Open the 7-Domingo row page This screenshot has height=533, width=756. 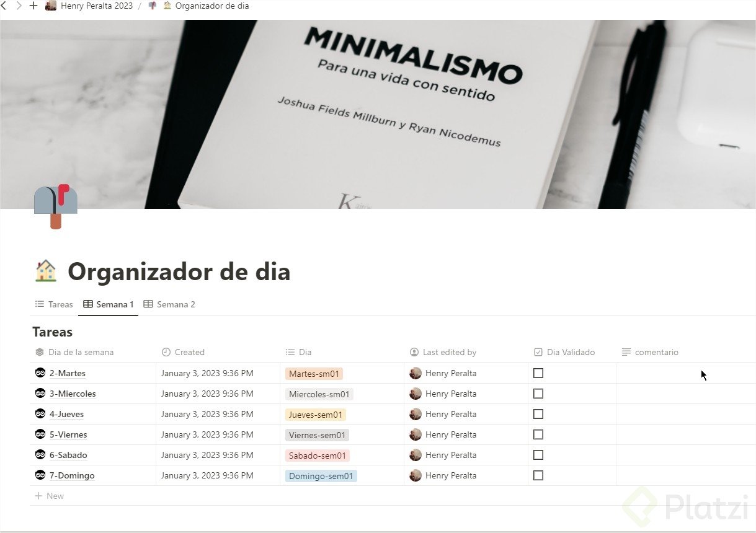72,475
